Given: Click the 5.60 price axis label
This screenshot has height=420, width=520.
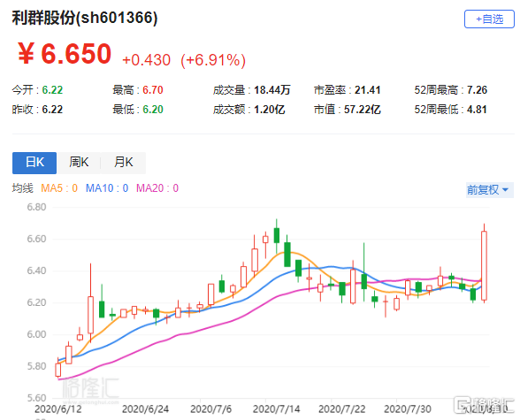Looking at the screenshot, I should coord(36,398).
